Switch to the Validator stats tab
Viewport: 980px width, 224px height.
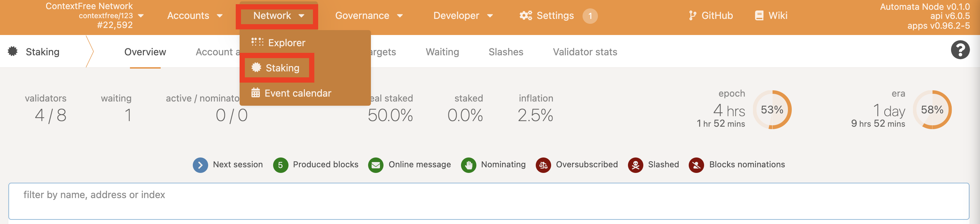pyautogui.click(x=585, y=52)
